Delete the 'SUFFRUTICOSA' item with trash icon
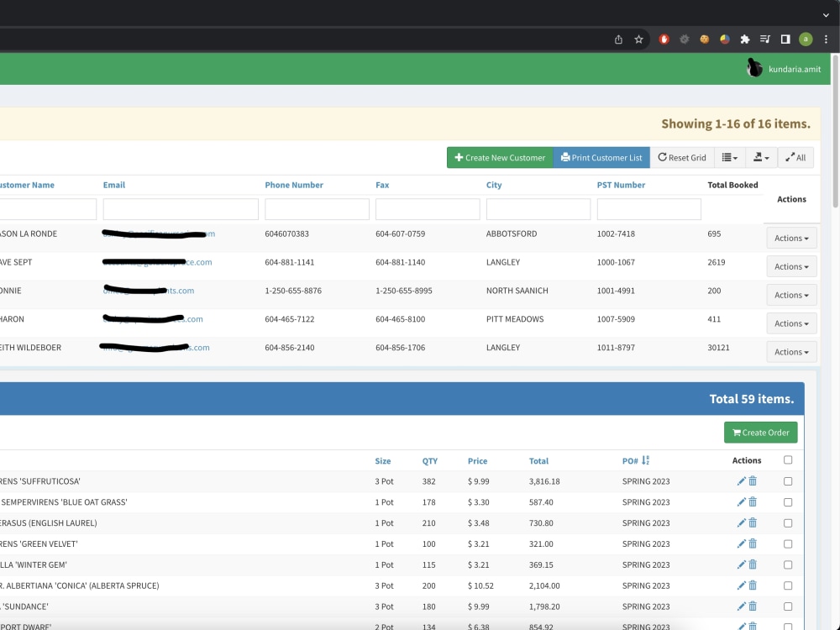The image size is (840, 630). [x=753, y=481]
